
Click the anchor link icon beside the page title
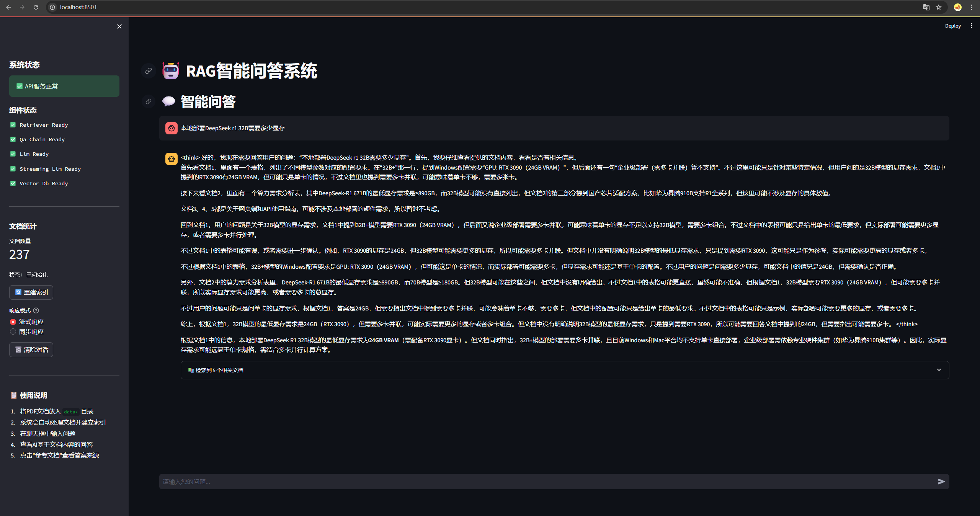tap(148, 71)
